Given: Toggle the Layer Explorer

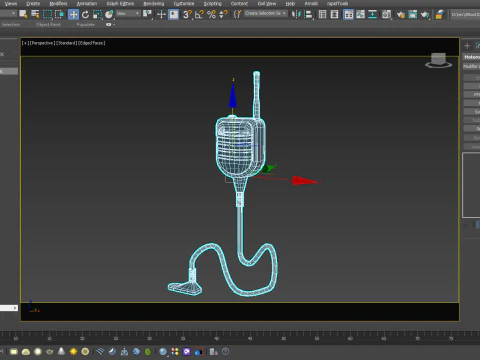Looking at the screenshot, I should point(334,14).
